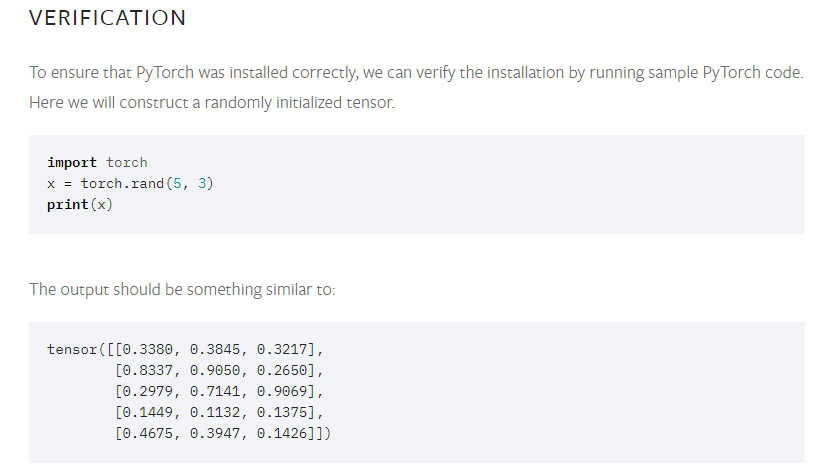Click the output row starting with 0.8337

[x=219, y=370]
